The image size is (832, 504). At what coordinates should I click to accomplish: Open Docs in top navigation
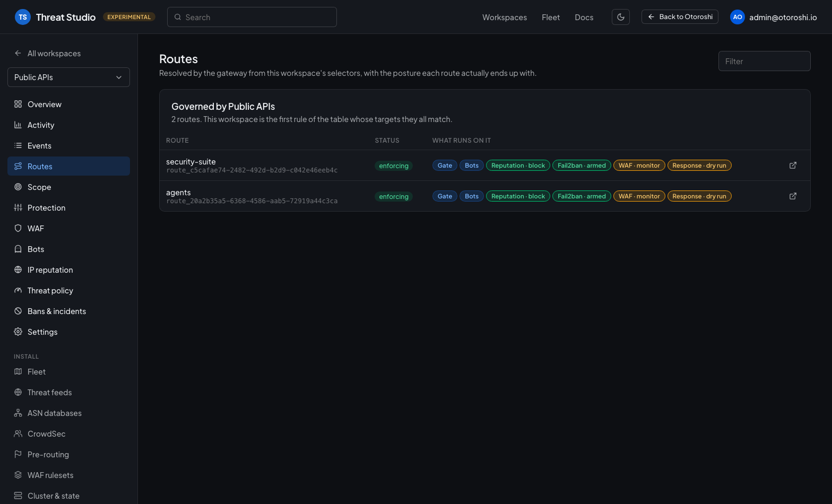pos(584,18)
